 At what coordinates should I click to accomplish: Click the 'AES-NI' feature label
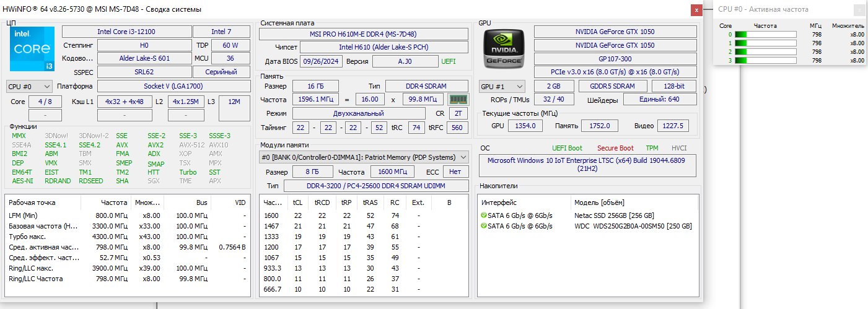tap(22, 181)
